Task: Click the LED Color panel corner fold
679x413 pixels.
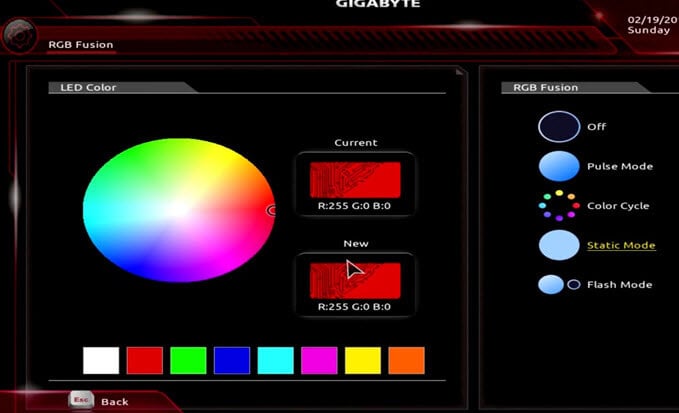Action: (x=459, y=71)
